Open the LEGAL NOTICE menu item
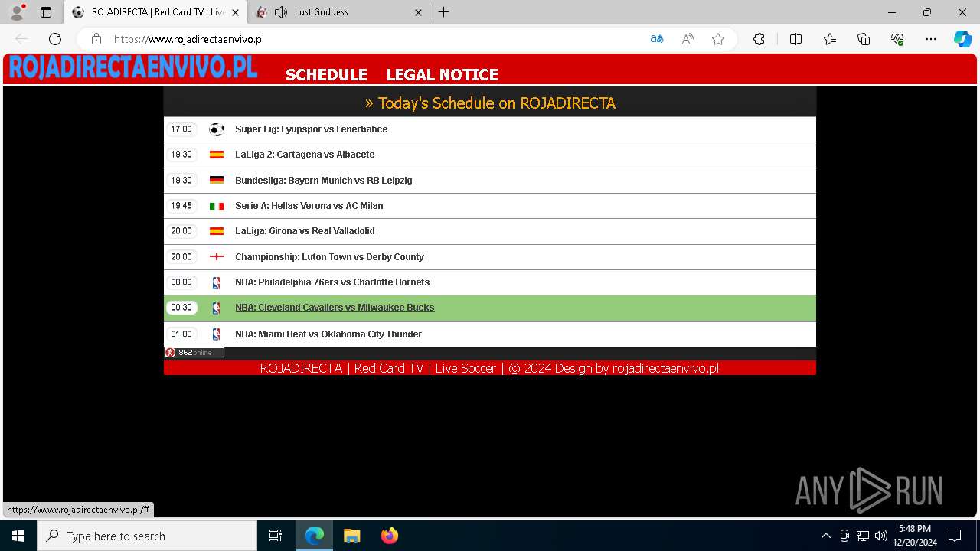Viewport: 980px width, 551px height. click(442, 74)
